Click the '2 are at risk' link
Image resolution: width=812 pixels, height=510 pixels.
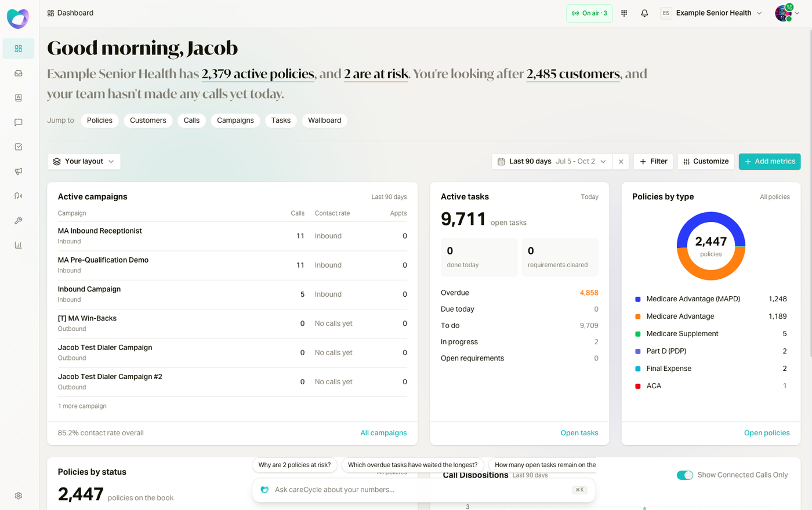[376, 74]
